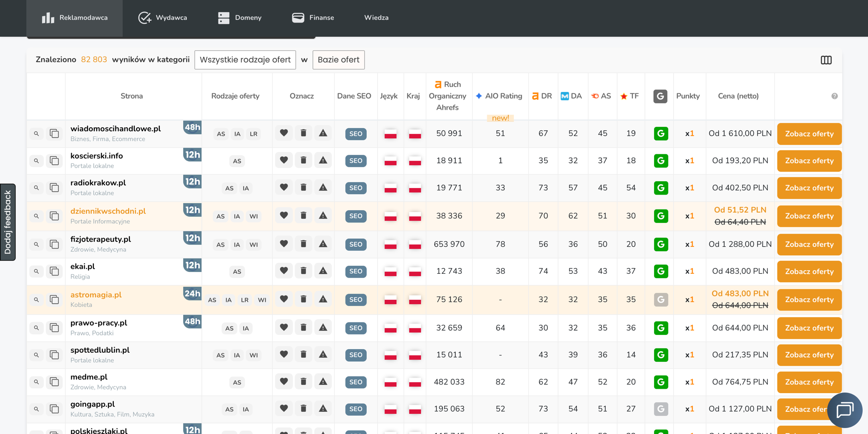Select WI offer tag for spottedlublin.pl

(x=253, y=355)
